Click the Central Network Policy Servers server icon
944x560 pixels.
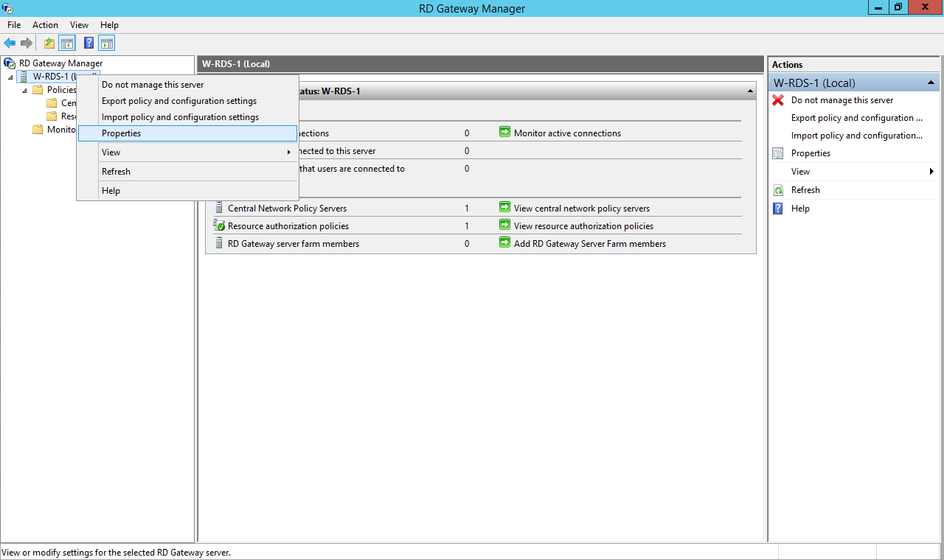(x=219, y=208)
